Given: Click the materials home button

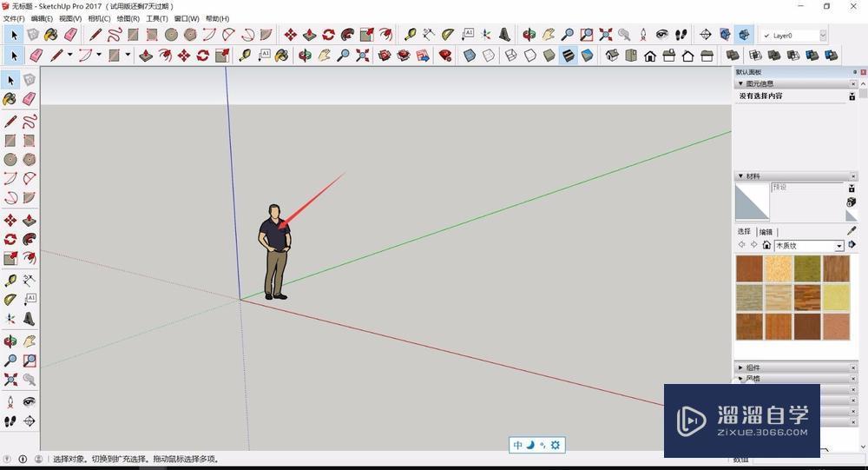Looking at the screenshot, I should [766, 246].
